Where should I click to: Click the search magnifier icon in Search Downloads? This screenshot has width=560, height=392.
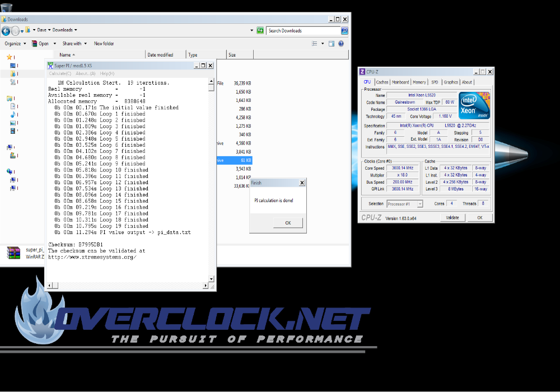tap(344, 31)
